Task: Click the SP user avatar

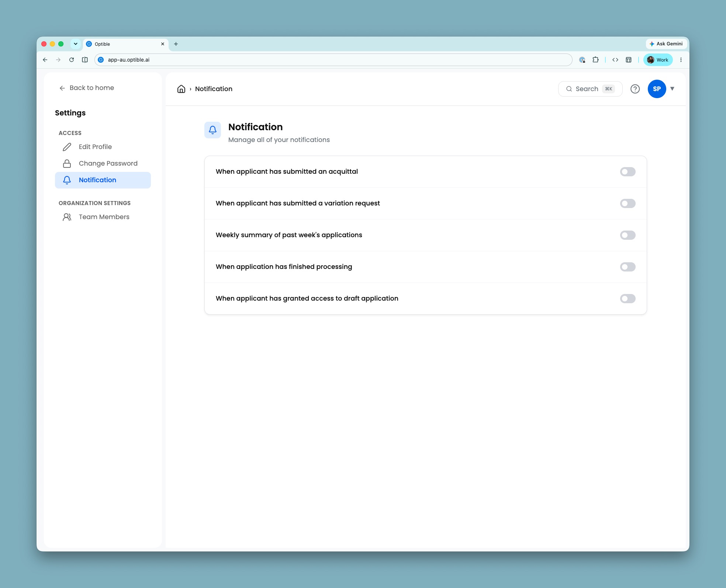Action: pos(657,89)
